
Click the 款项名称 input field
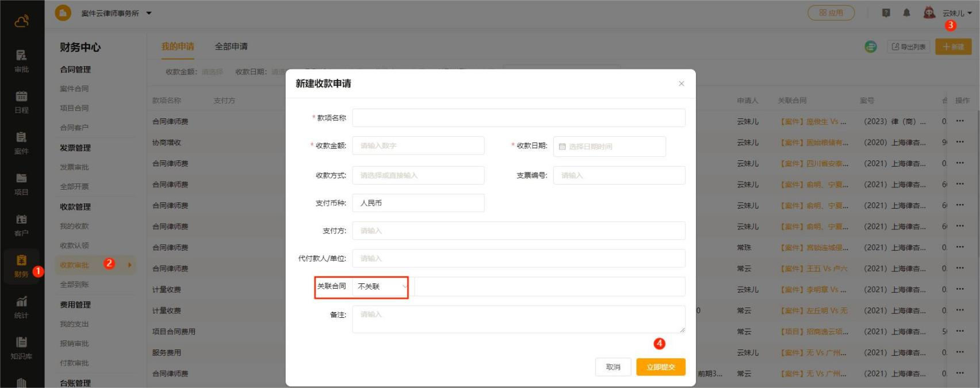point(518,118)
